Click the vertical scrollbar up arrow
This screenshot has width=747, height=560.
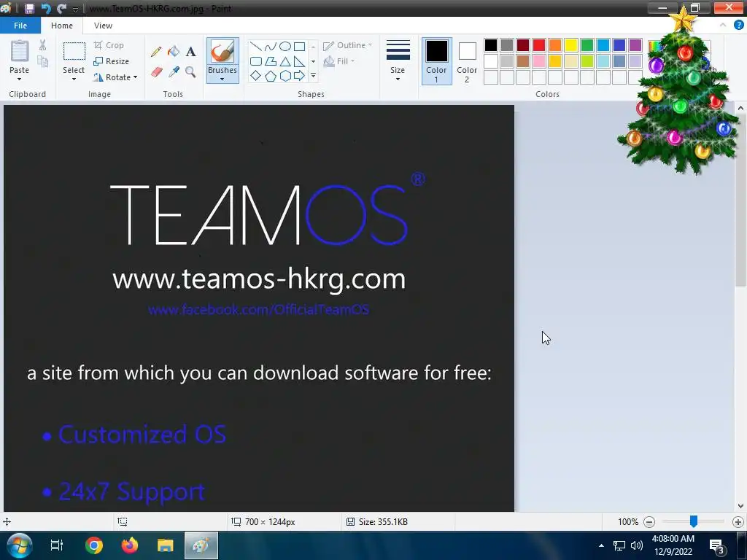click(740, 108)
